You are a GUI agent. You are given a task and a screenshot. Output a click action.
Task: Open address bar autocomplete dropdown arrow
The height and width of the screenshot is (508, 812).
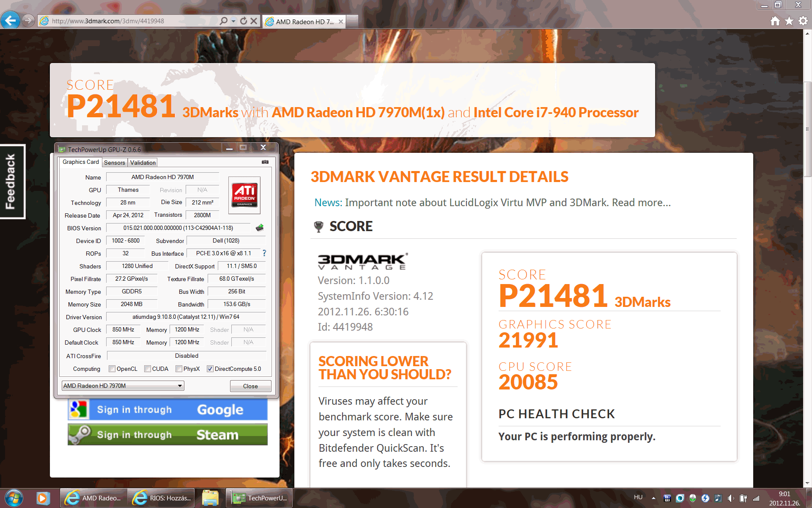point(233,21)
